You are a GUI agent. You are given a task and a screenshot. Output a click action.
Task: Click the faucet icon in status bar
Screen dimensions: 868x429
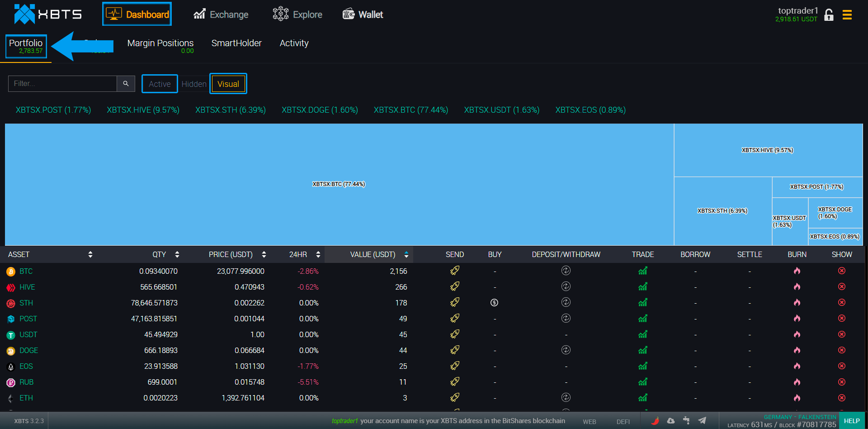(x=686, y=420)
